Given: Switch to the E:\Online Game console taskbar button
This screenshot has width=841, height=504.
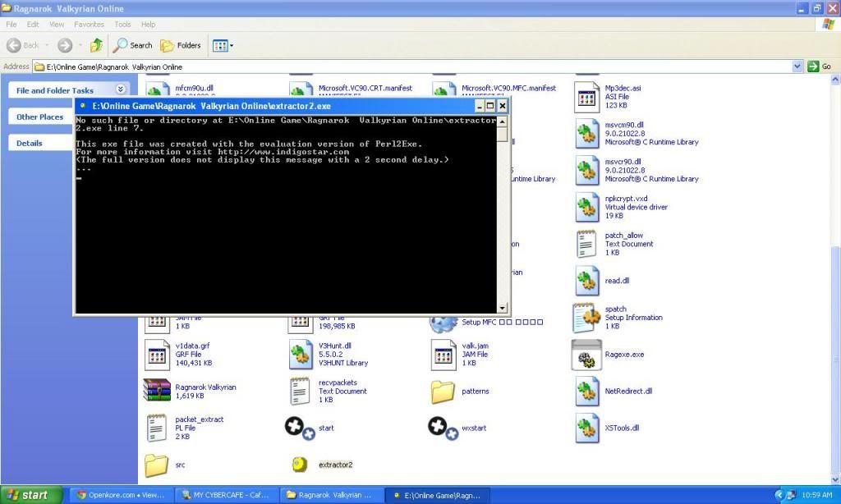Looking at the screenshot, I should pos(438,495).
